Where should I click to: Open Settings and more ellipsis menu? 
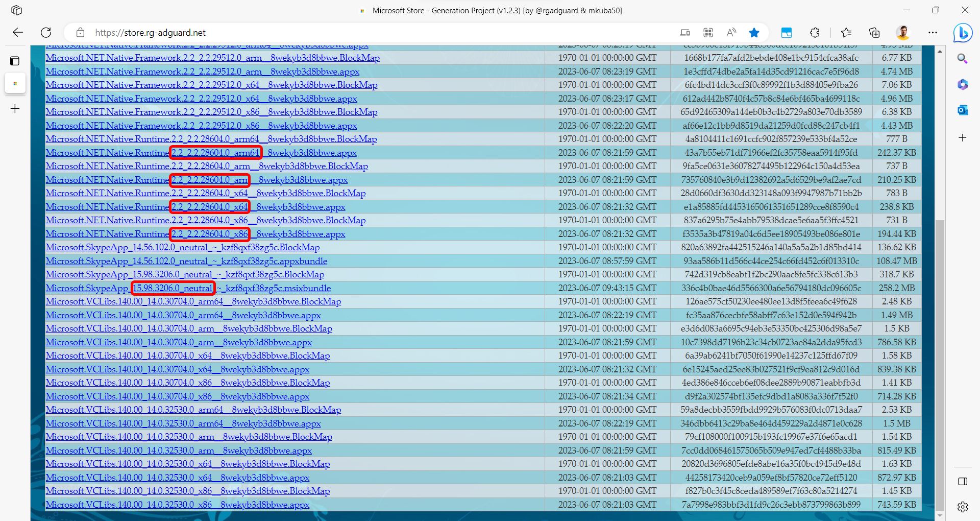coord(933,33)
